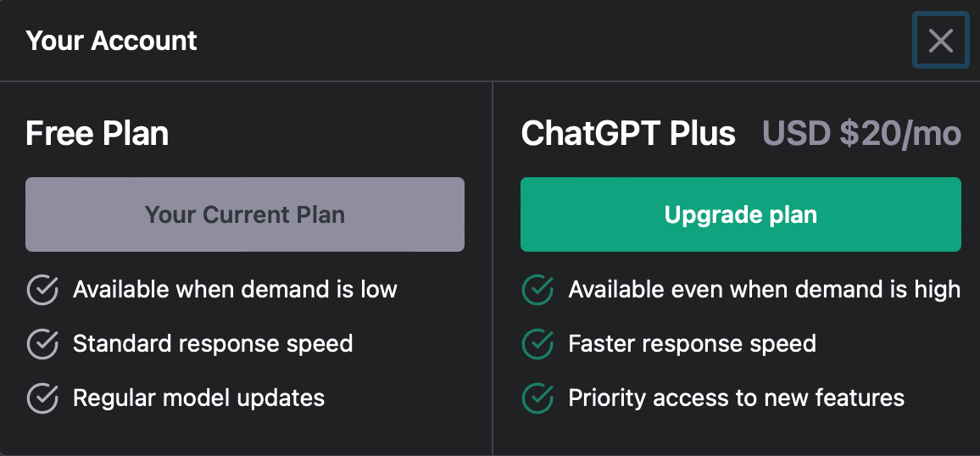Image resolution: width=980 pixels, height=456 pixels.
Task: Click the Your Current Plan button
Action: [x=245, y=214]
